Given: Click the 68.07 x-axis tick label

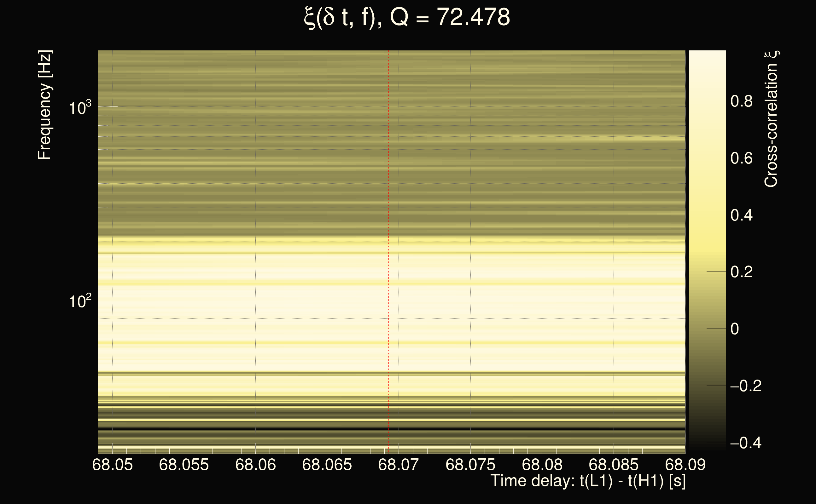Looking at the screenshot, I should point(398,465).
